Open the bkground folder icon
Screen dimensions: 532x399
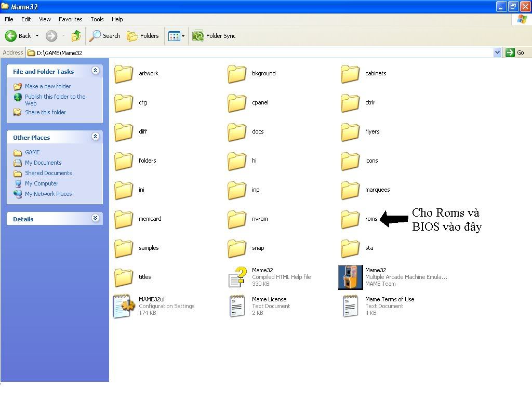click(237, 74)
